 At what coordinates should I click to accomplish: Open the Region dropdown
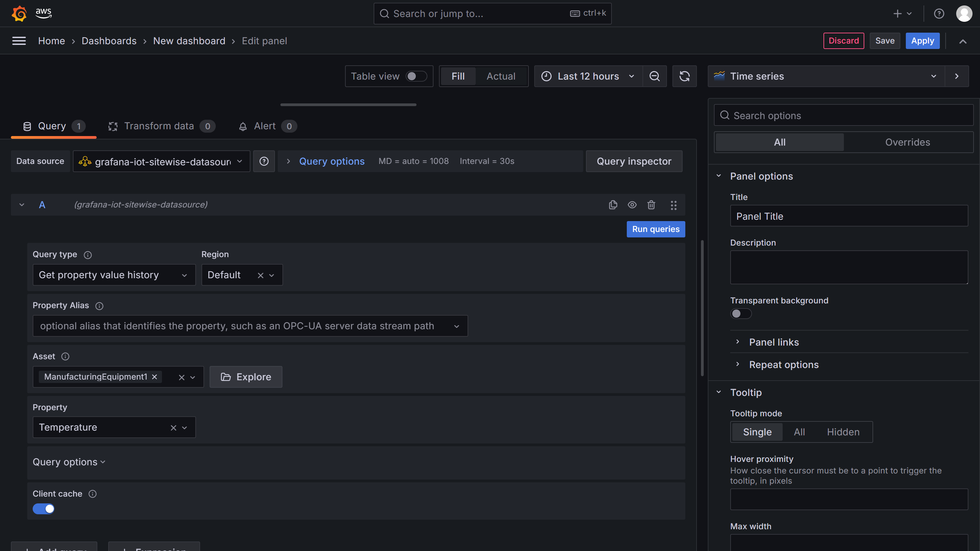click(x=272, y=275)
